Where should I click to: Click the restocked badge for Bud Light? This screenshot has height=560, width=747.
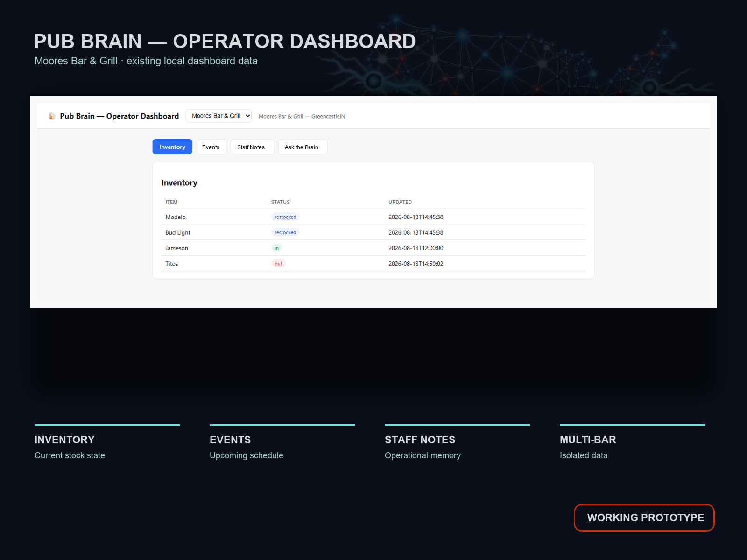[x=285, y=232]
